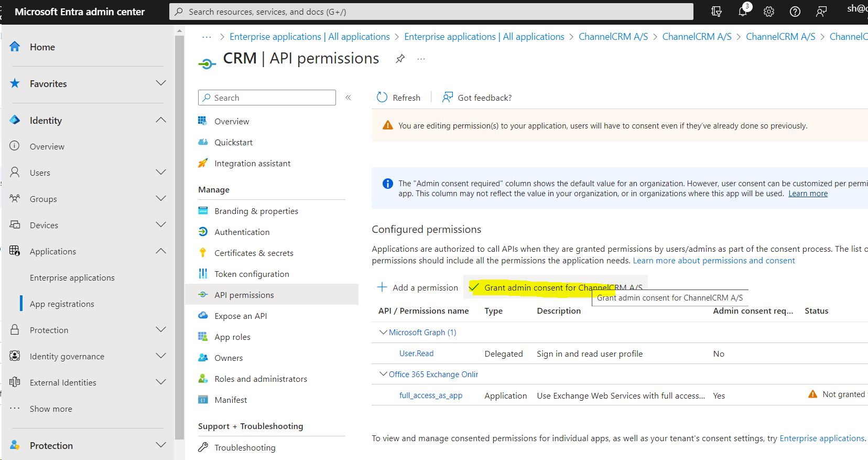The height and width of the screenshot is (460, 868).
Task: Open Branding & properties page
Action: [256, 211]
